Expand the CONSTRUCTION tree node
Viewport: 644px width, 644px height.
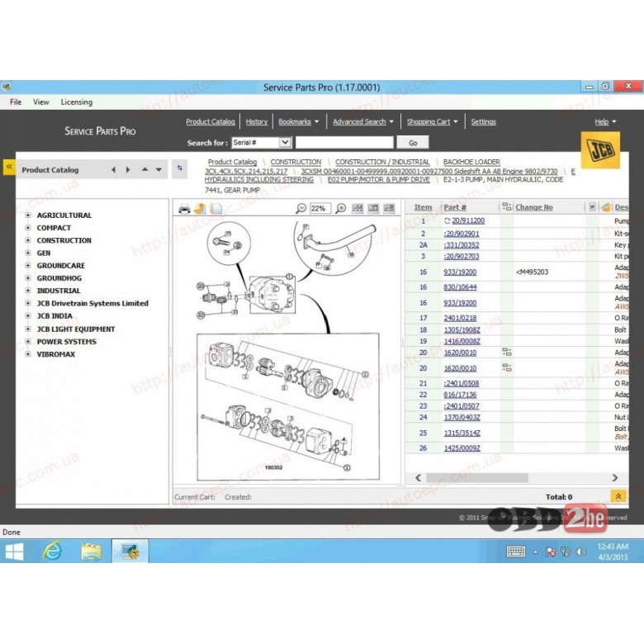pyautogui.click(x=28, y=240)
